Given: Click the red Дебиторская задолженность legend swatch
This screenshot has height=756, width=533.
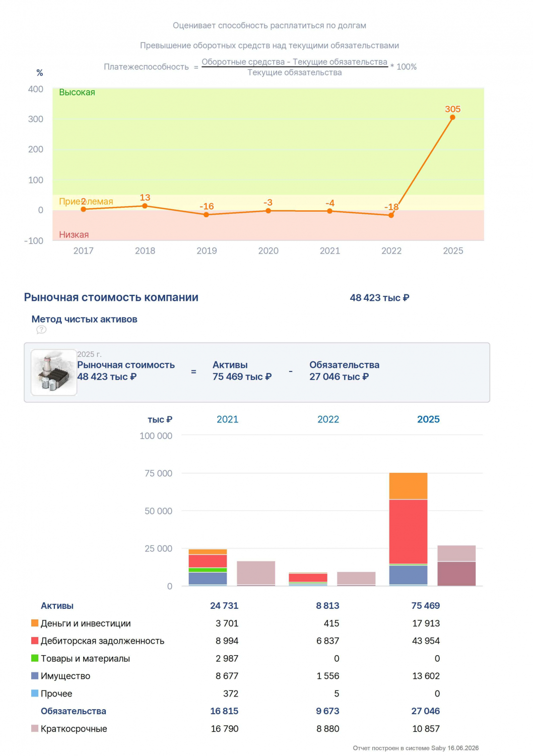Looking at the screenshot, I should [35, 641].
